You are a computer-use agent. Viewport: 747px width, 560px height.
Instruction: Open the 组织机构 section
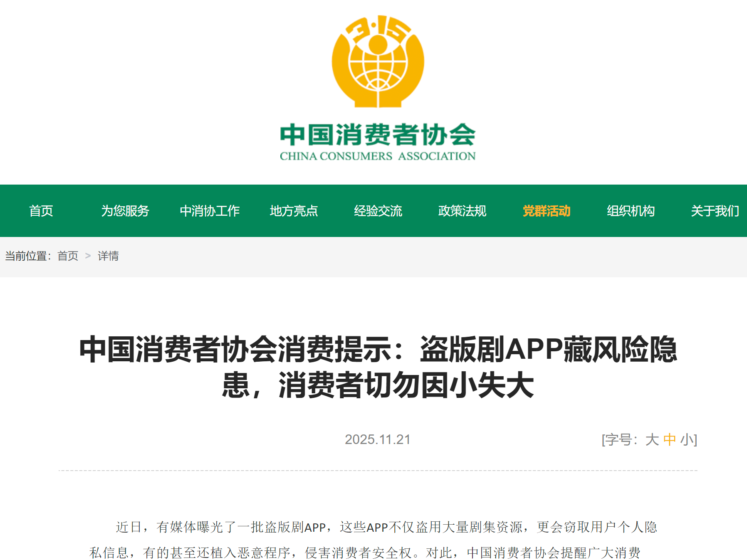[631, 211]
